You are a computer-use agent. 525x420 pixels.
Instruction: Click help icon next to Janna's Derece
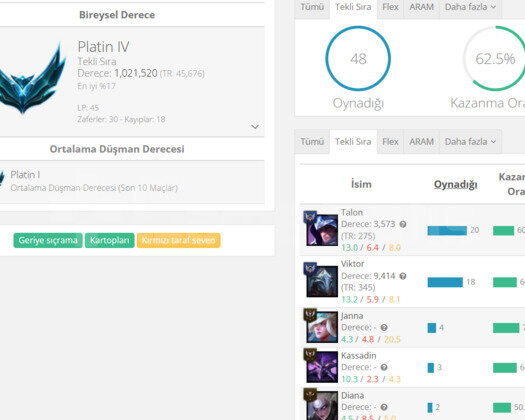[384, 328]
